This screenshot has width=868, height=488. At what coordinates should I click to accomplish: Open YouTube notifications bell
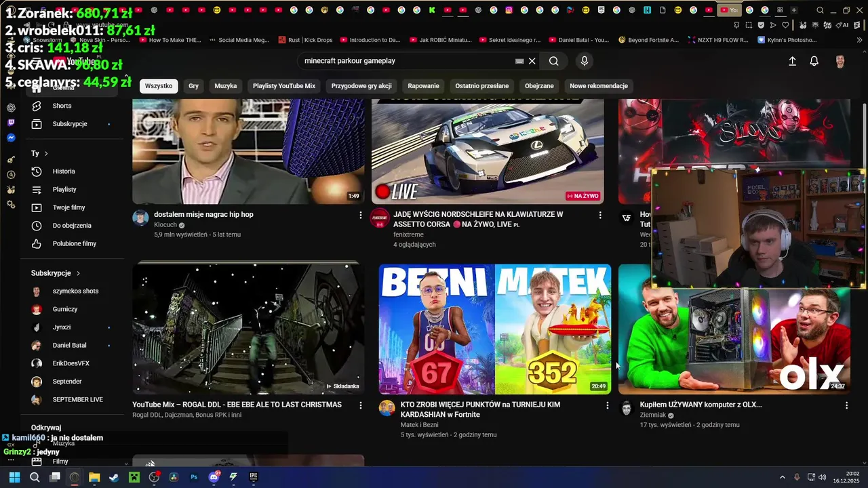[814, 61]
